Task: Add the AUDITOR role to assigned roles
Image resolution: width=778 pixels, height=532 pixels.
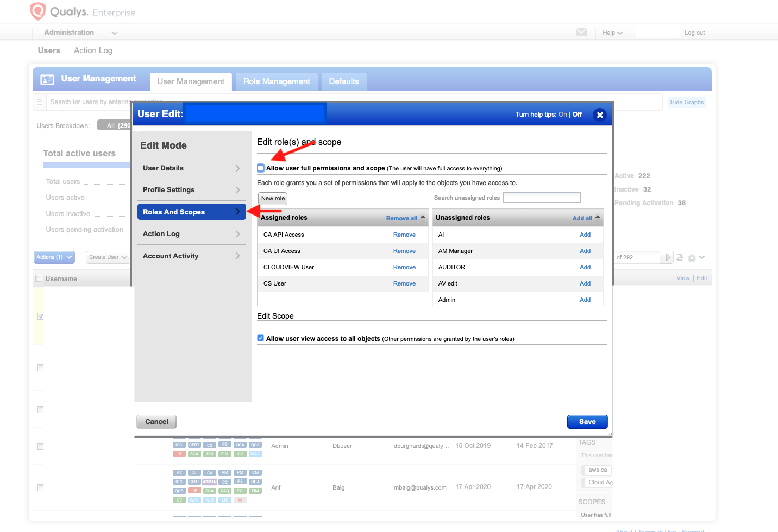Action: [x=585, y=267]
